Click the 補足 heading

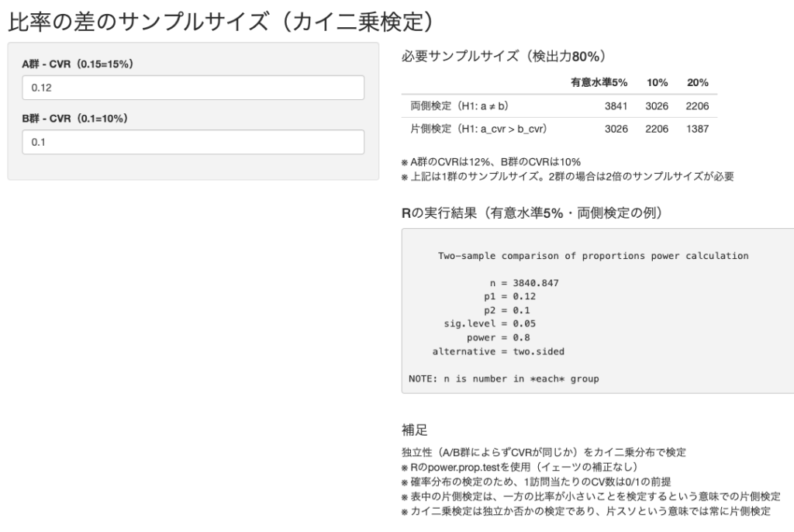[414, 429]
